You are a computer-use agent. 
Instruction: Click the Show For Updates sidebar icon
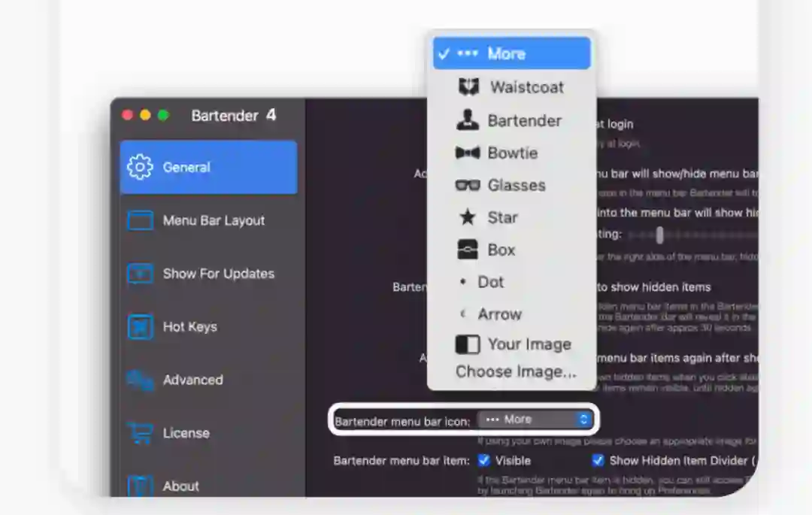140,274
